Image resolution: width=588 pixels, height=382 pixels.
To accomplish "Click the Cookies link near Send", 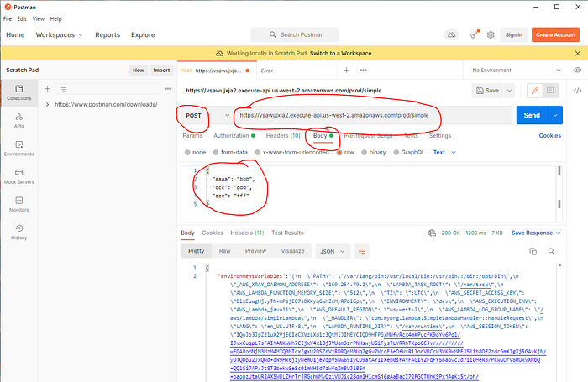I will click(549, 136).
